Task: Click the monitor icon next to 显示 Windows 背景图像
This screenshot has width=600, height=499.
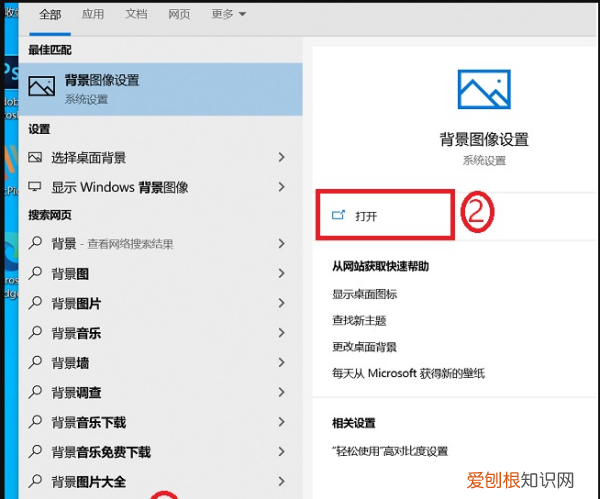Action: (x=35, y=187)
